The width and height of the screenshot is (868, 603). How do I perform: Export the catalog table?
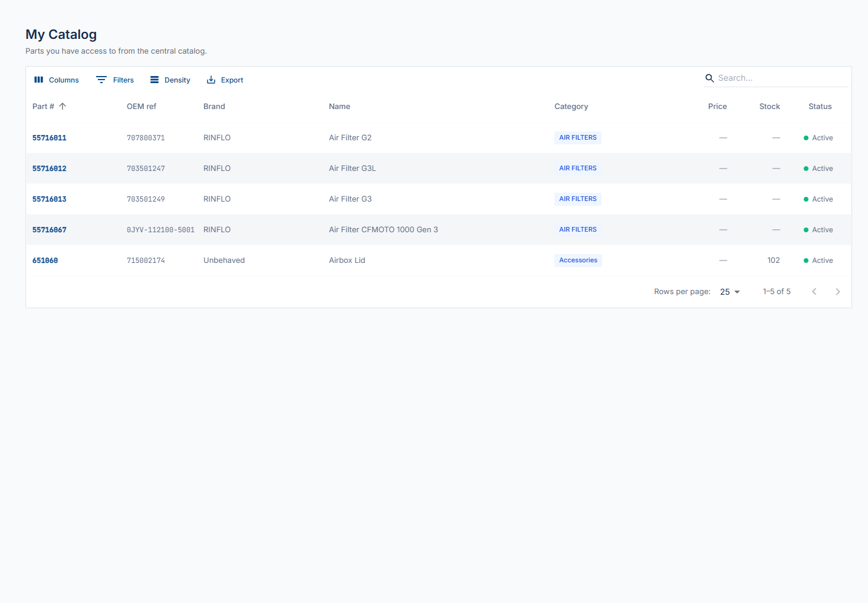225,80
